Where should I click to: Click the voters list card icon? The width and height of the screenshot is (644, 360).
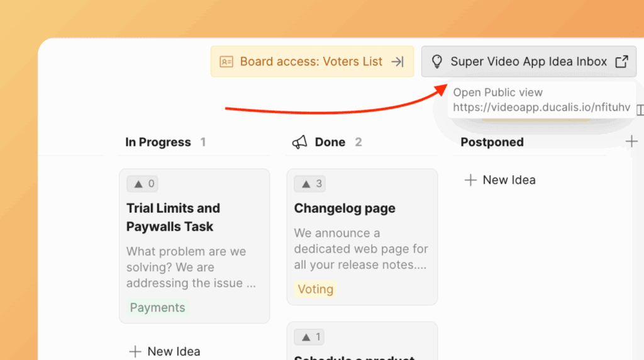click(226, 62)
